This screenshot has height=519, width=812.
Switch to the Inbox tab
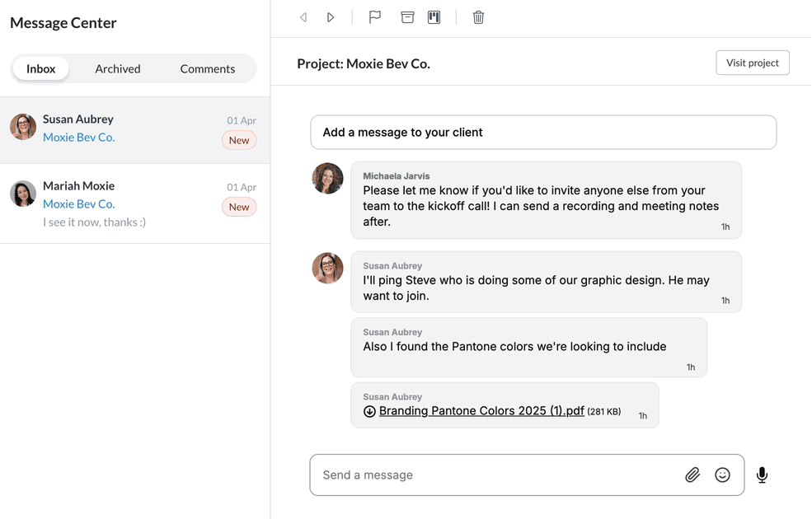pyautogui.click(x=41, y=69)
